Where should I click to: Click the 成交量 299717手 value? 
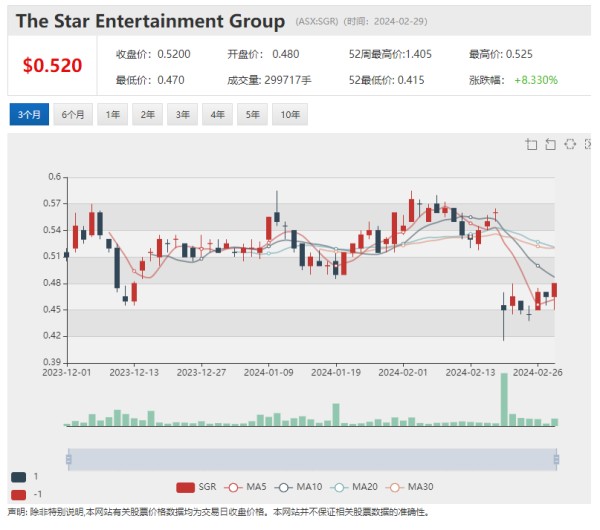click(x=288, y=80)
